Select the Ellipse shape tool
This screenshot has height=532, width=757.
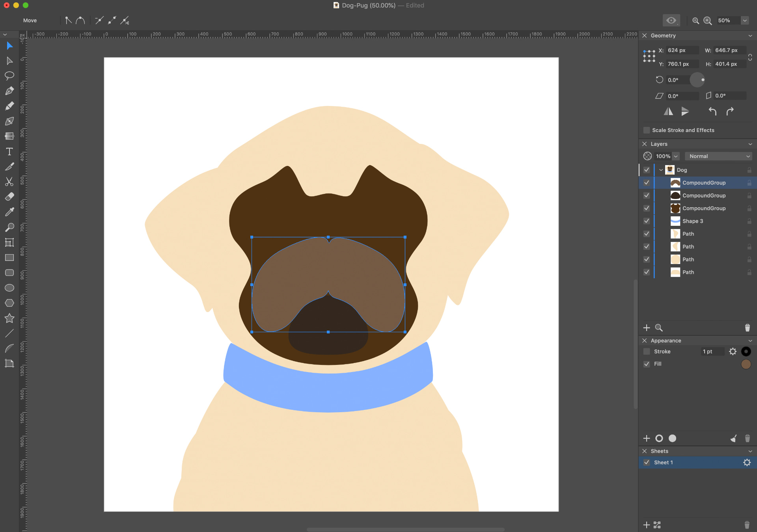[x=9, y=288]
